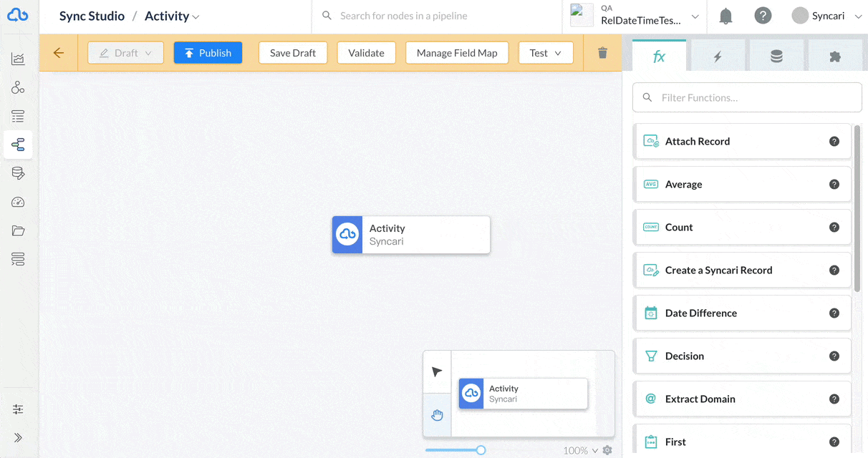868x458 pixels.
Task: Open the database edit sidebar icon
Action: click(18, 173)
